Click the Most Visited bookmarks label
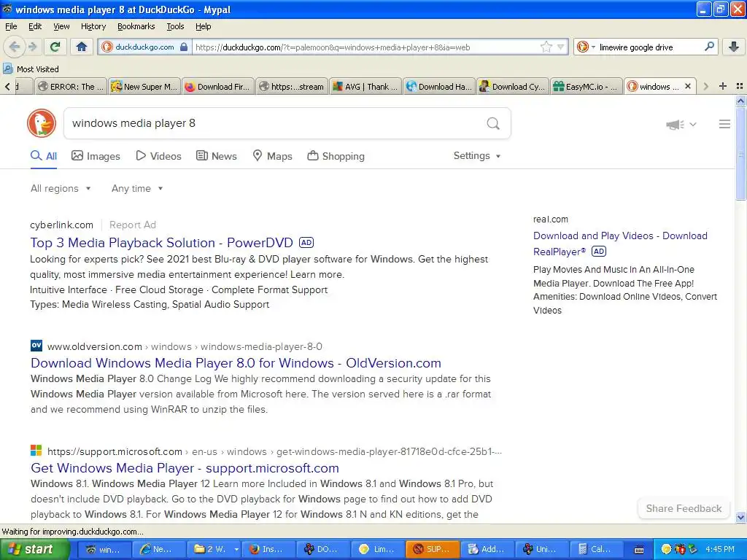This screenshot has width=747, height=560. pos(38,69)
